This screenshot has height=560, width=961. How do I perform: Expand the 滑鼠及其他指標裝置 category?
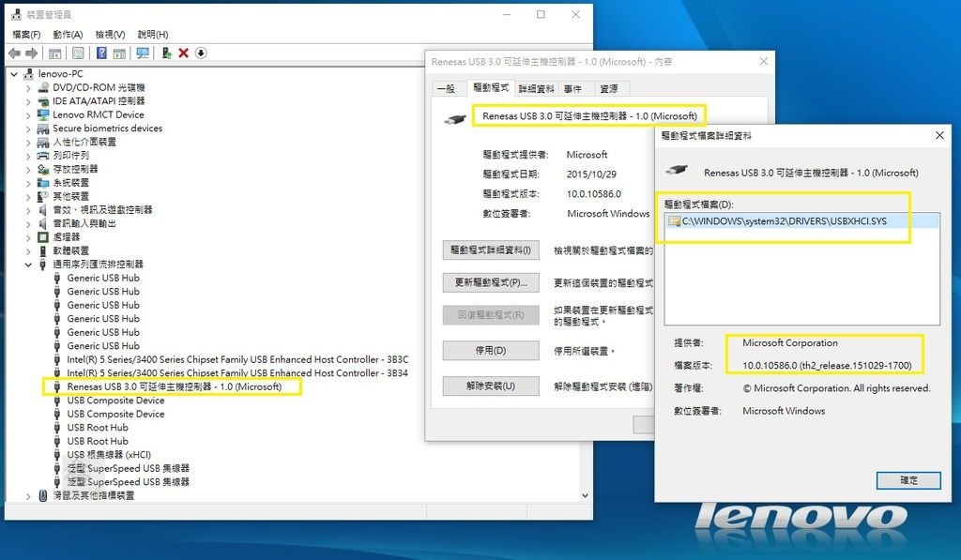28,496
